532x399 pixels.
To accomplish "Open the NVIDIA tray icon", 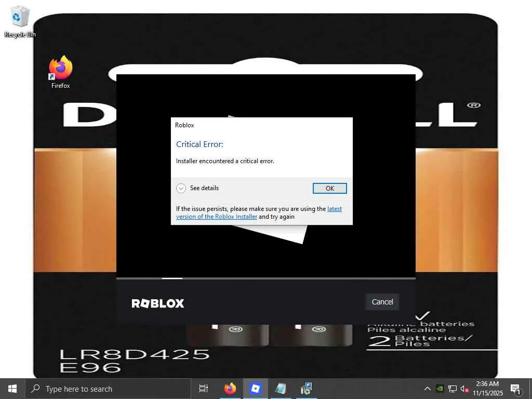I will click(440, 389).
